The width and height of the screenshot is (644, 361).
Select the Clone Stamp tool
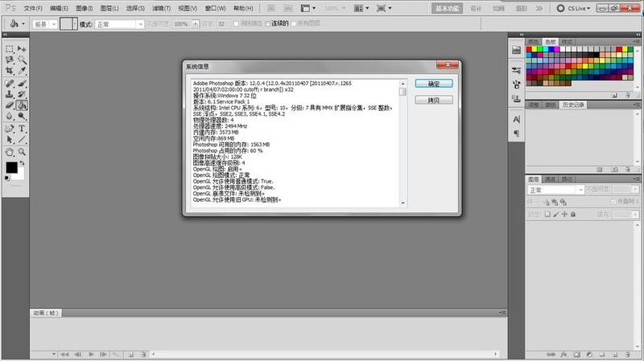(10, 94)
